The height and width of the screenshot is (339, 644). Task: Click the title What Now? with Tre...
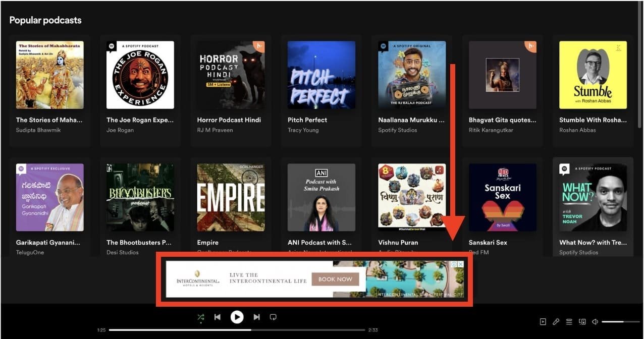point(592,243)
